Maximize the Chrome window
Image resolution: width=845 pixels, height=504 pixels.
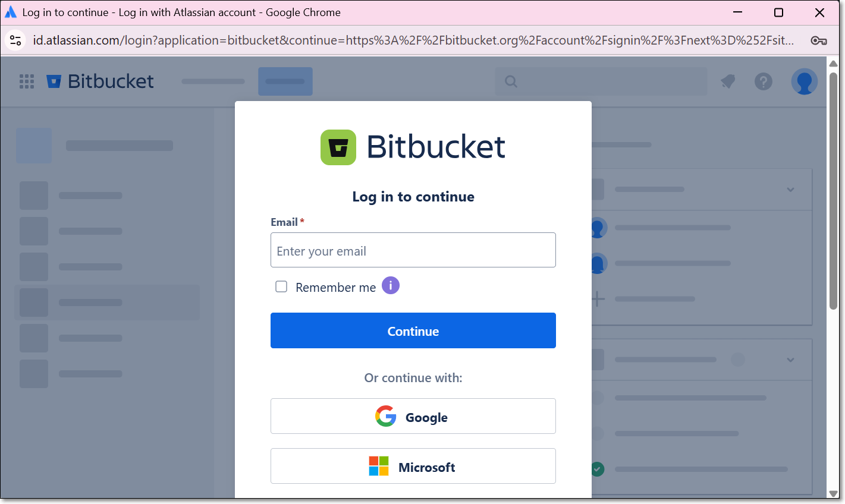tap(778, 12)
